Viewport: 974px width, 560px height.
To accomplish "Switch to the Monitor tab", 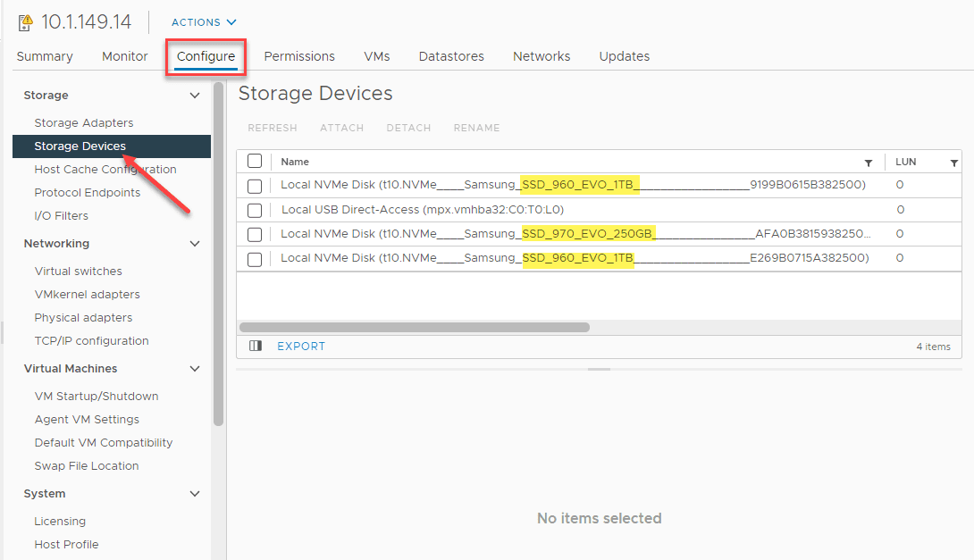I will click(125, 56).
